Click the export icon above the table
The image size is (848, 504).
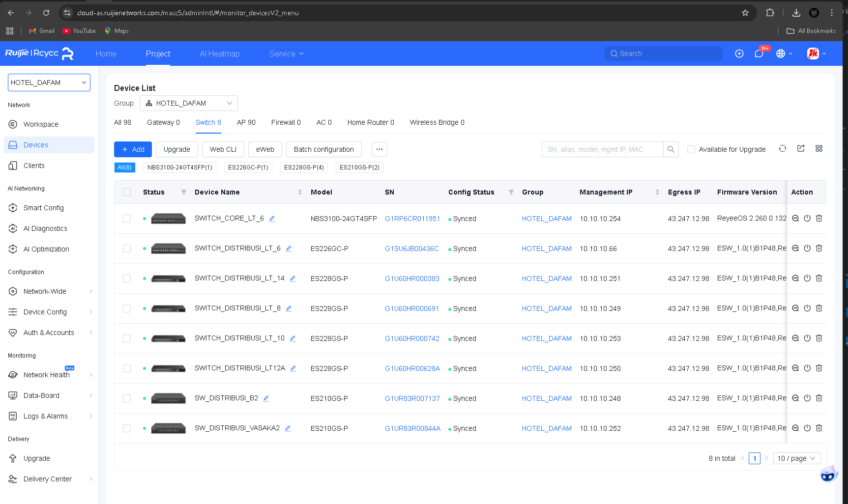click(801, 149)
